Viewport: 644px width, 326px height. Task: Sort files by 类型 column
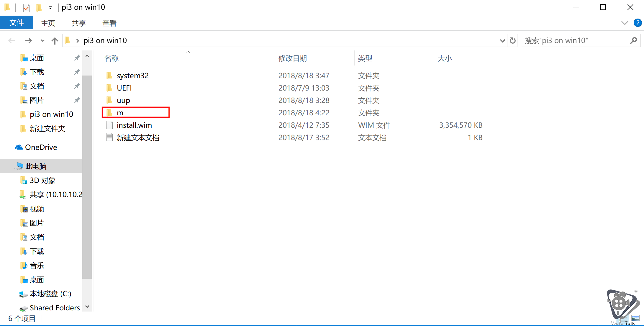(365, 58)
